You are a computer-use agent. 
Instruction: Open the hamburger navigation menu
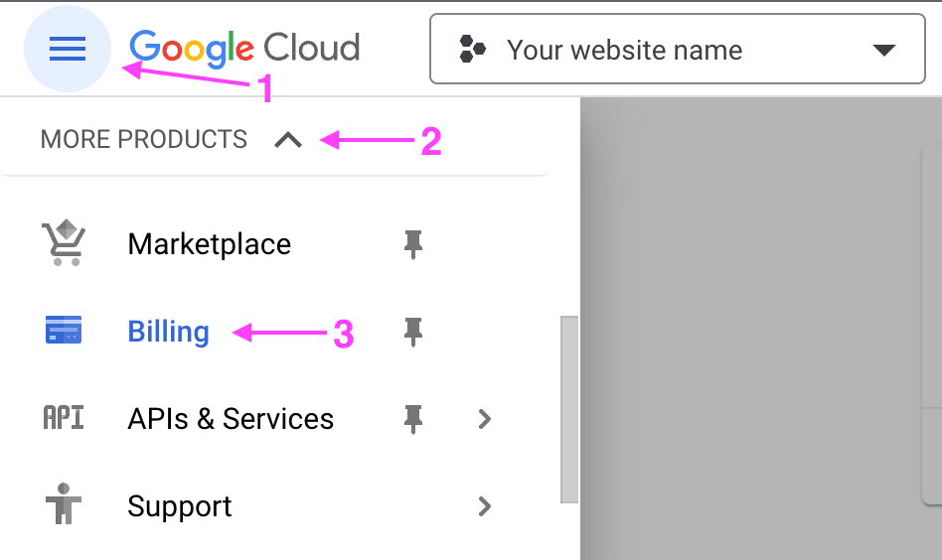click(68, 49)
